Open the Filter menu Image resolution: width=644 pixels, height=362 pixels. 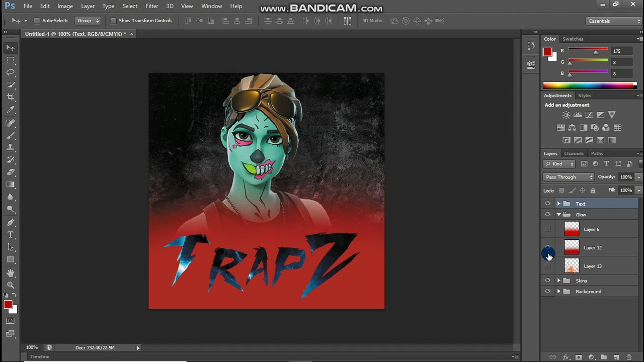tap(152, 6)
